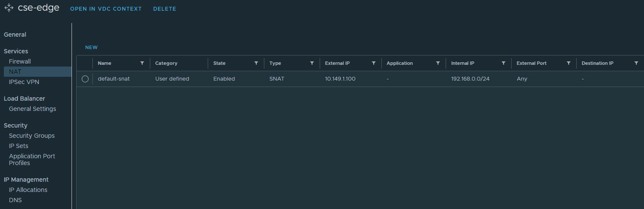
Task: Click NEW to add NAT rule
Action: (91, 47)
